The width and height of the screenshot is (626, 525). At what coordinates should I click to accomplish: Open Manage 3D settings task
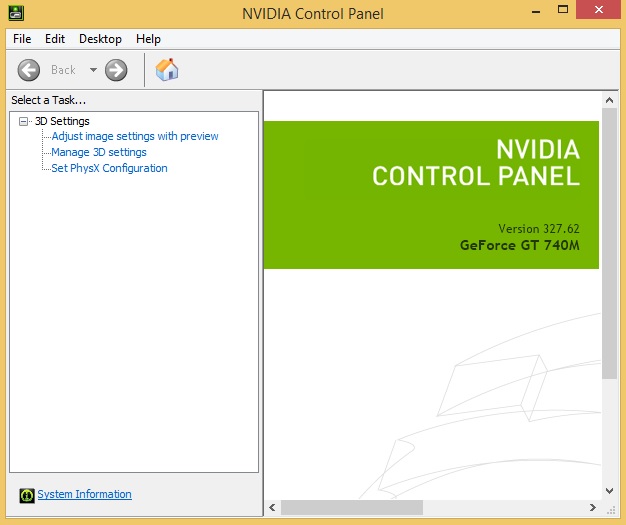[98, 152]
